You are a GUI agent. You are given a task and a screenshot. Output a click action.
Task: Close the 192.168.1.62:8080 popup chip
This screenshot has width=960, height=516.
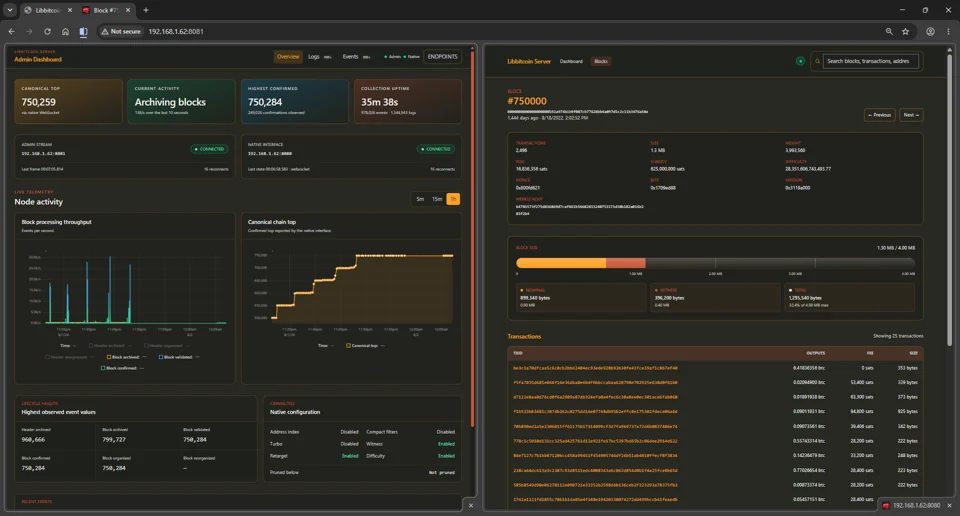click(x=950, y=506)
